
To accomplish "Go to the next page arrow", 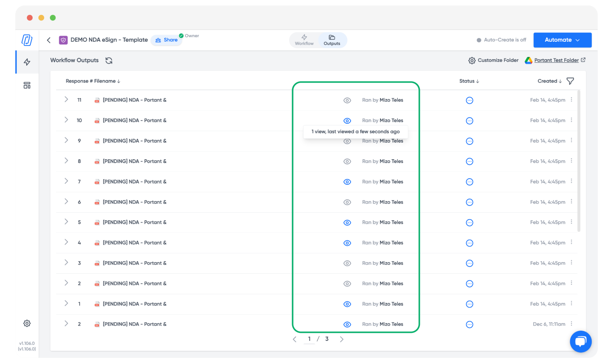I will coord(341,339).
